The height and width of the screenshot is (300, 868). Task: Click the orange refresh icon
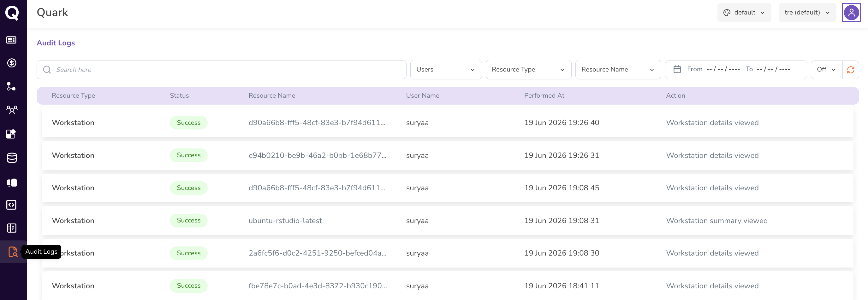point(850,70)
